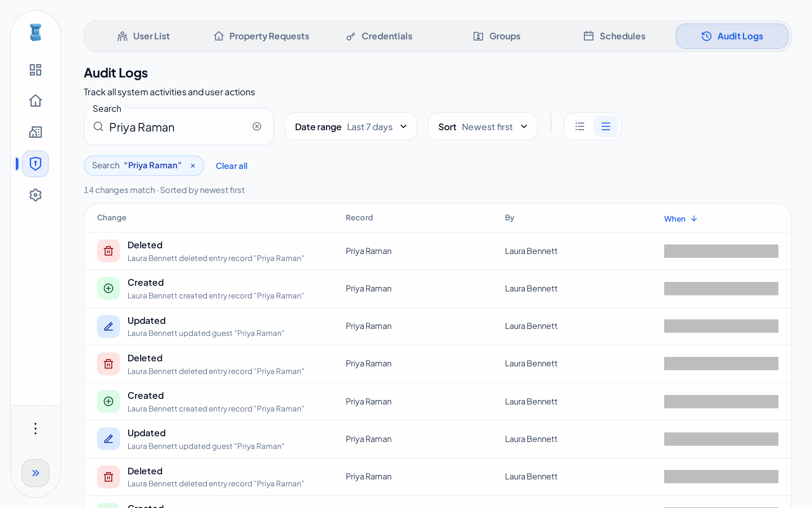
Task: Click the By column header
Action: click(x=509, y=218)
